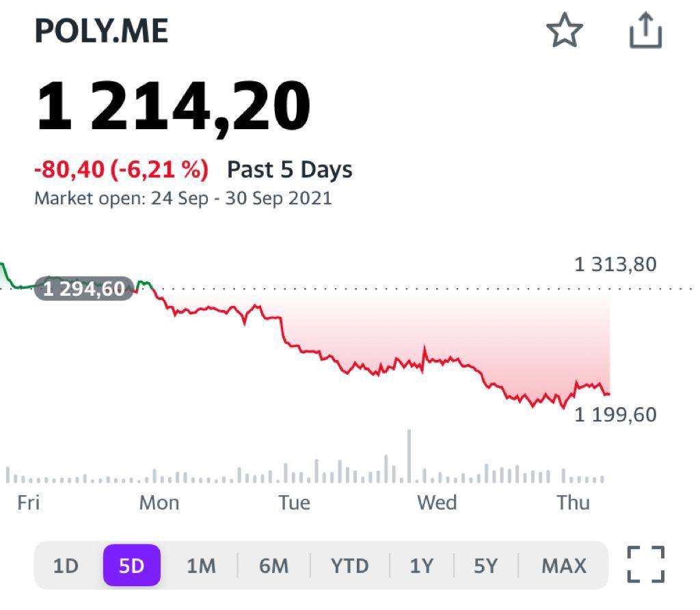The height and width of the screenshot is (610, 700).
Task: Tap the share icon
Action: pyautogui.click(x=645, y=31)
